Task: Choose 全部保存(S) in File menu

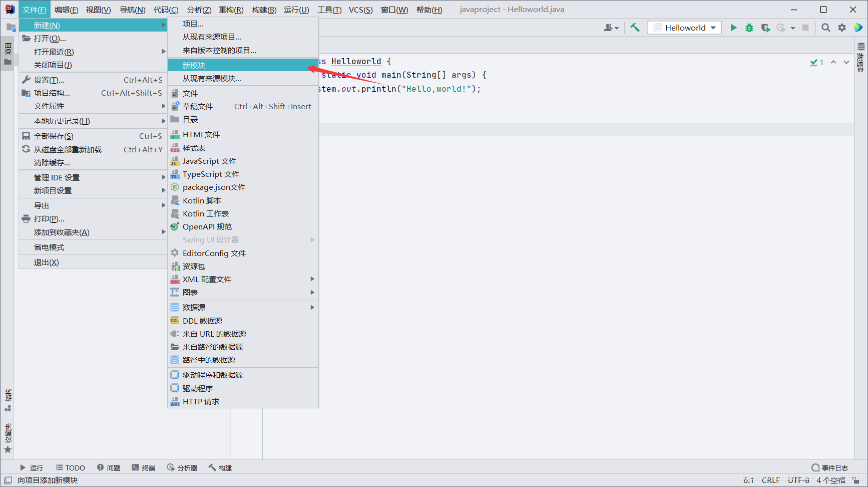Action: click(93, 136)
